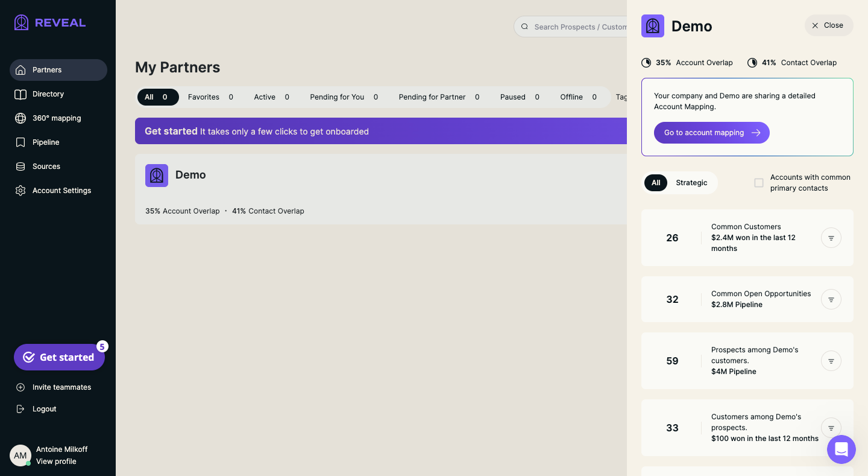Click the Reveal logo in the sidebar
Image resolution: width=868 pixels, height=476 pixels.
coord(50,23)
